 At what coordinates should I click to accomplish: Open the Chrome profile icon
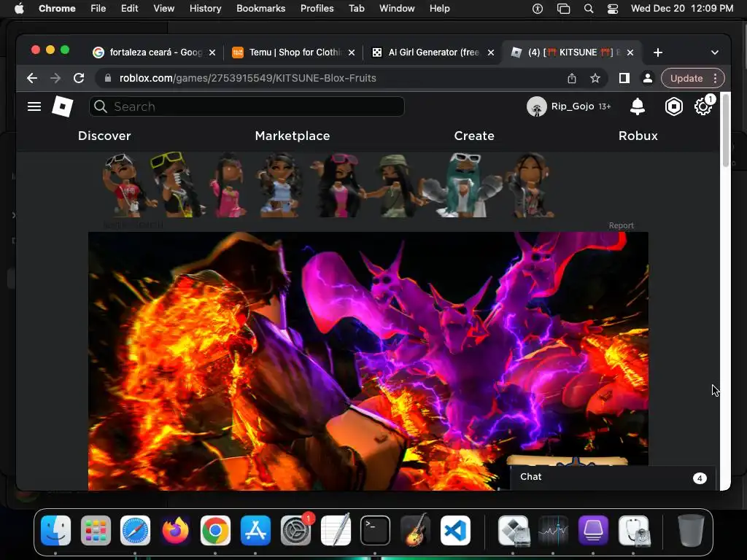pos(648,78)
